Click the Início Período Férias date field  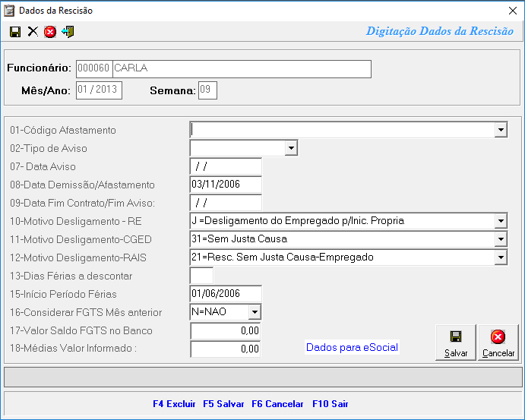pos(226,294)
